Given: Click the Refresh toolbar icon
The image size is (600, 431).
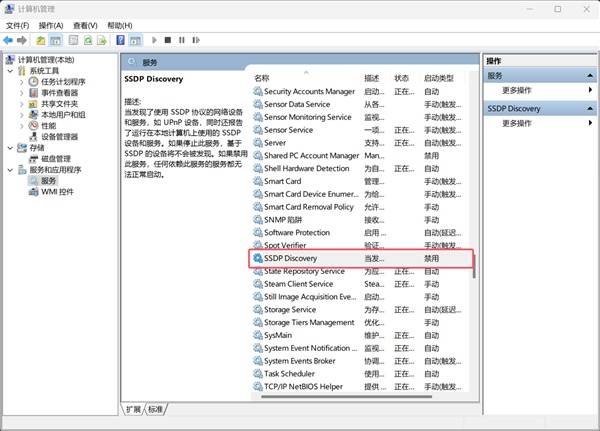Looking at the screenshot, I should coord(88,40).
